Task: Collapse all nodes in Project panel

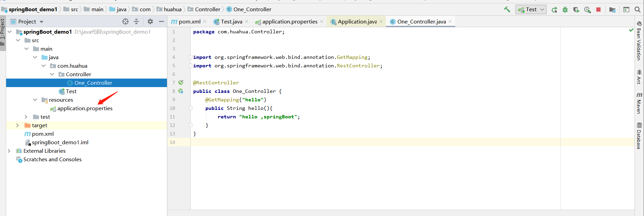Action: (x=136, y=21)
